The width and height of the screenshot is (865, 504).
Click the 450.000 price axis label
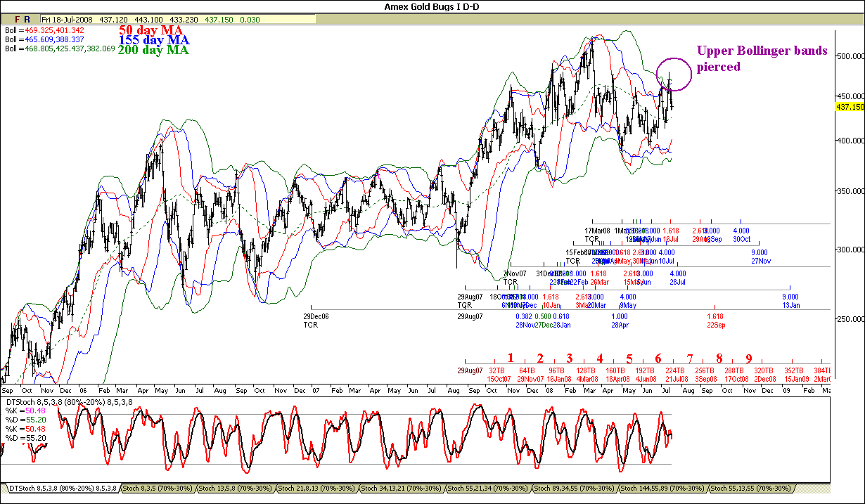(851, 96)
